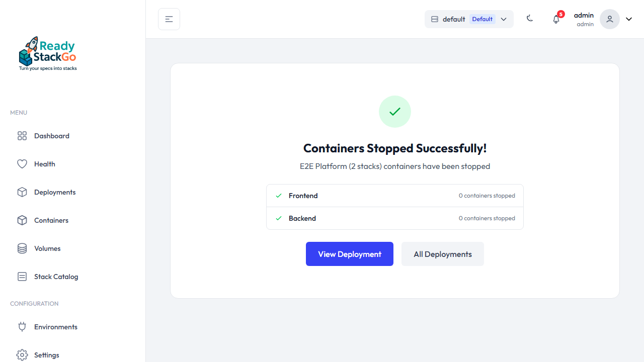
Task: Click the Deployments cube icon
Action: click(22, 192)
